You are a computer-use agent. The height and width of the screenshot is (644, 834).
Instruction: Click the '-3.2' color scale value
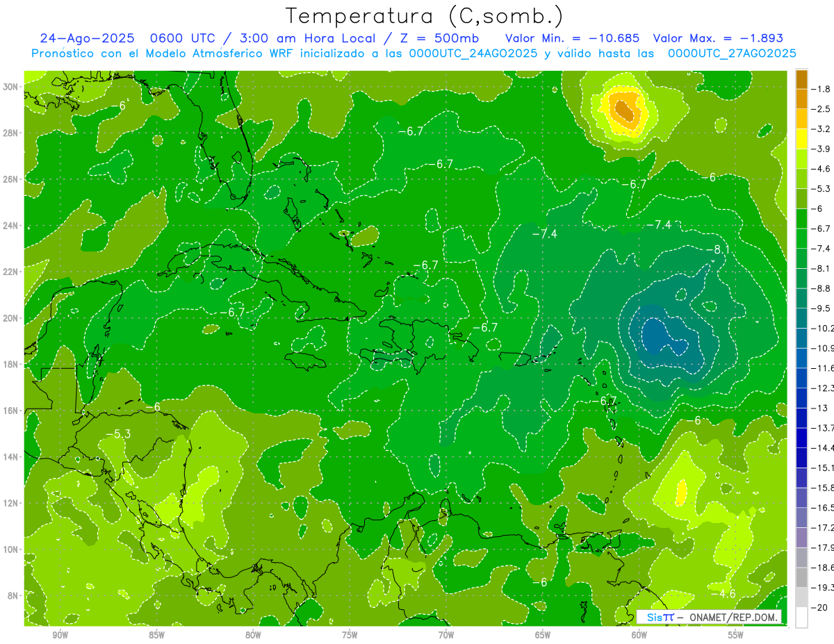821,129
